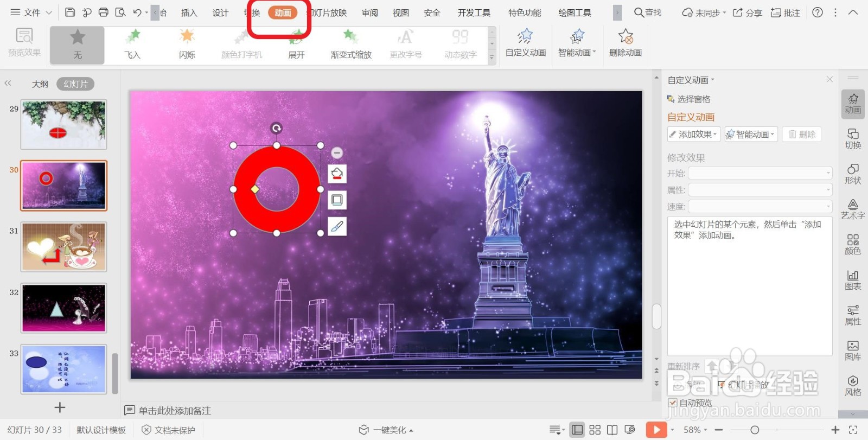Screen dimensions: 868x440
Task: Open 自定义动画 from the ribbon
Action: point(526,43)
